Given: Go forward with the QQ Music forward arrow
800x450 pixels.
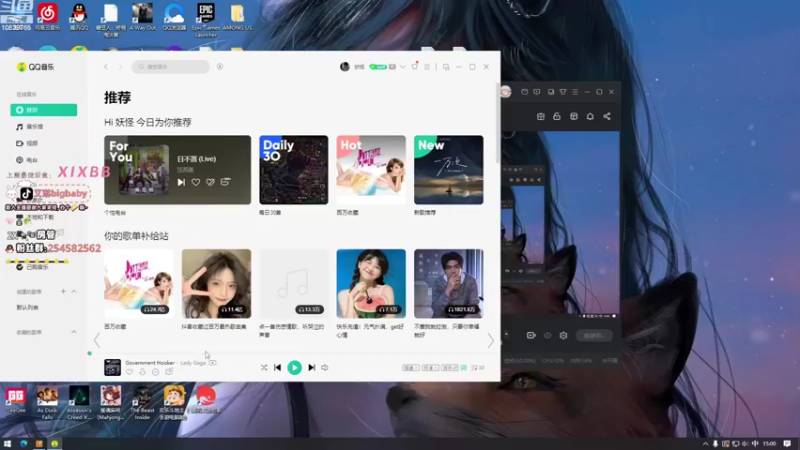Looking at the screenshot, I should click(x=121, y=67).
